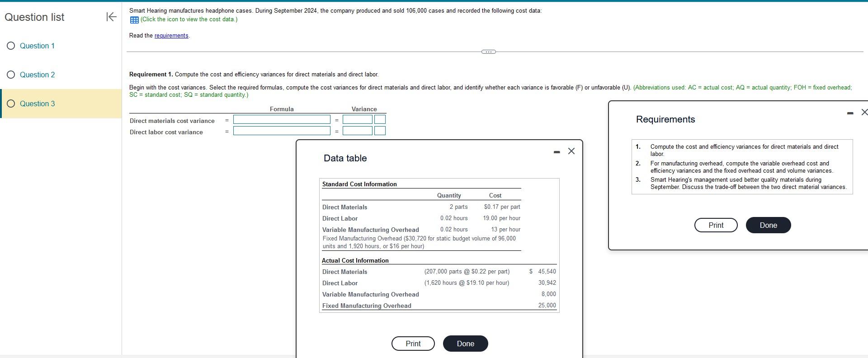The height and width of the screenshot is (358, 868).
Task: Click the 'Data table' dialog title
Action: (345, 158)
